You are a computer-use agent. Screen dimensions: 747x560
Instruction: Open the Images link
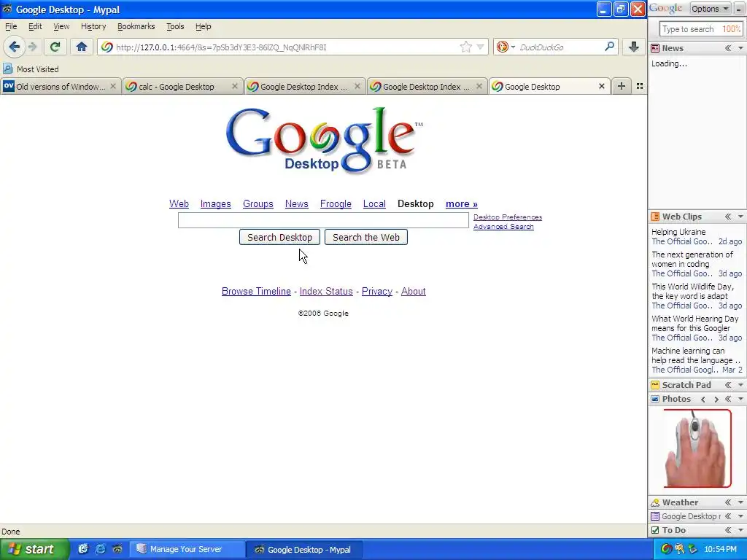pyautogui.click(x=215, y=204)
